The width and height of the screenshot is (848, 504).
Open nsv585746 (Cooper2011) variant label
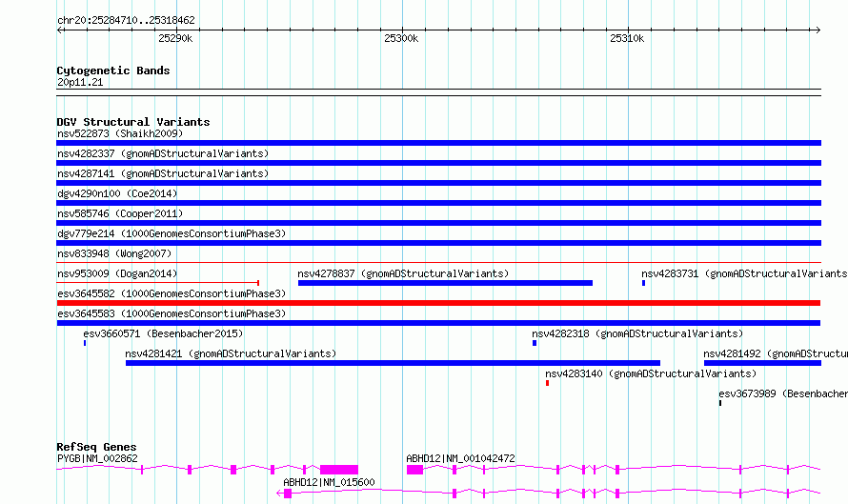click(120, 213)
